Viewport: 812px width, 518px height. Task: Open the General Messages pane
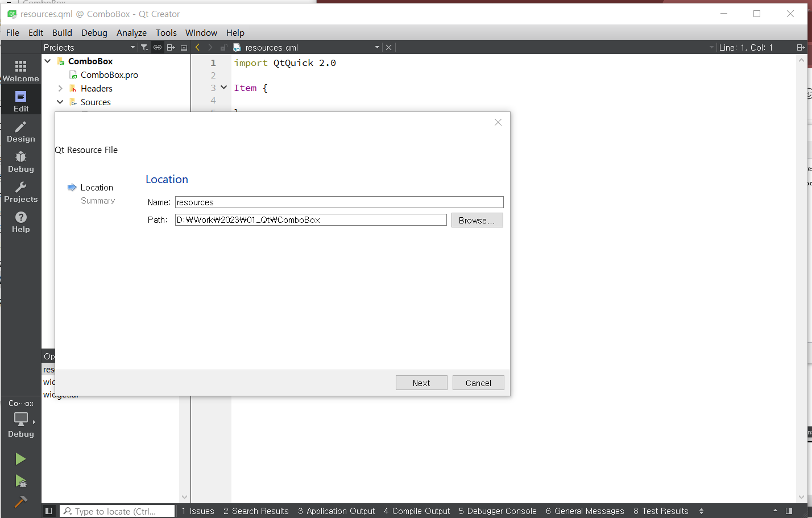point(585,511)
